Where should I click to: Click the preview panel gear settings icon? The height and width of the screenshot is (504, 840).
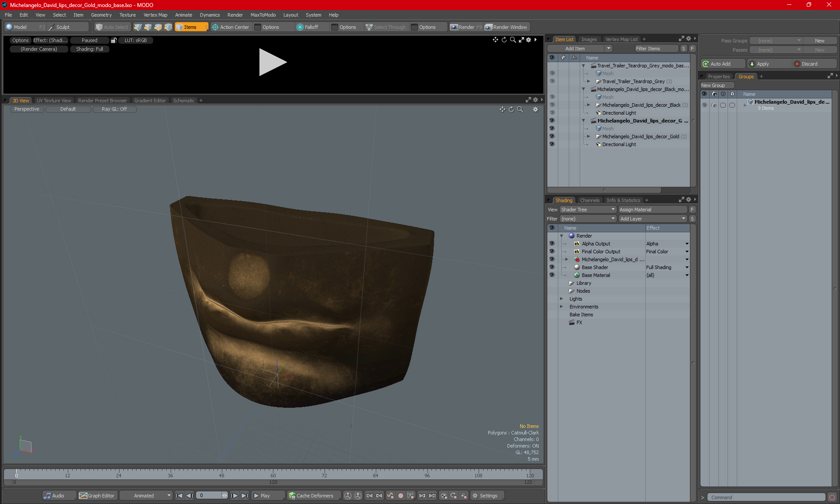528,40
